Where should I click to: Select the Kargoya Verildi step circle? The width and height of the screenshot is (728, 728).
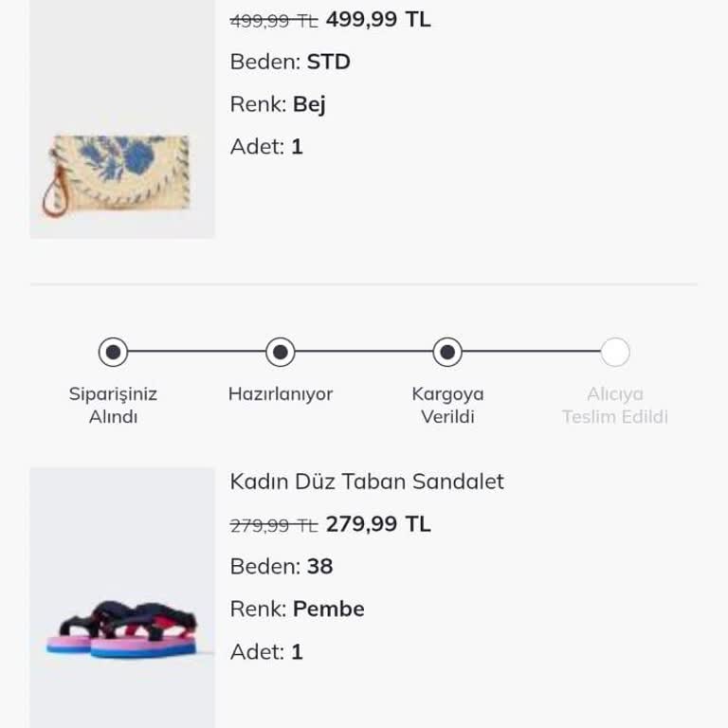(447, 353)
